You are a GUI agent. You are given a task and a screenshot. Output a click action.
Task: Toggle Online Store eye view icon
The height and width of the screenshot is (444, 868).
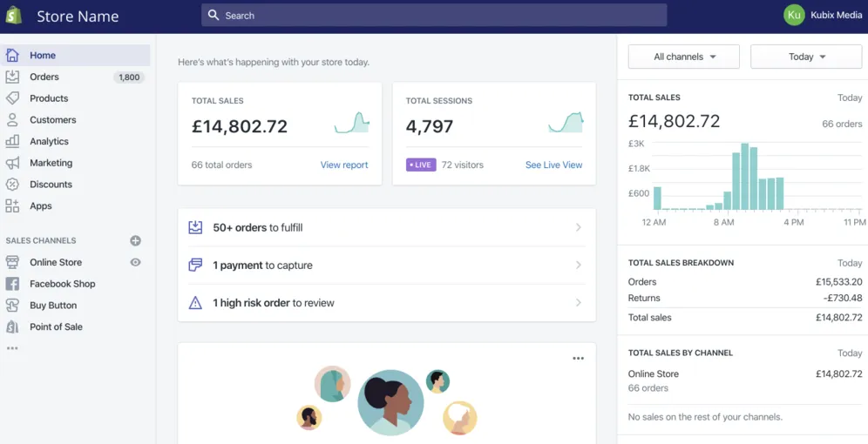pos(136,262)
